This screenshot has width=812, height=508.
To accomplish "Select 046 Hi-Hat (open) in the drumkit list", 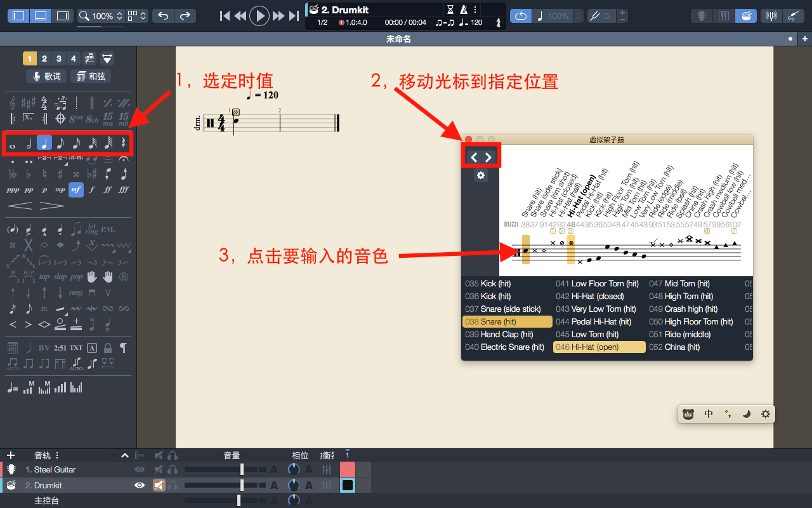I will point(599,347).
